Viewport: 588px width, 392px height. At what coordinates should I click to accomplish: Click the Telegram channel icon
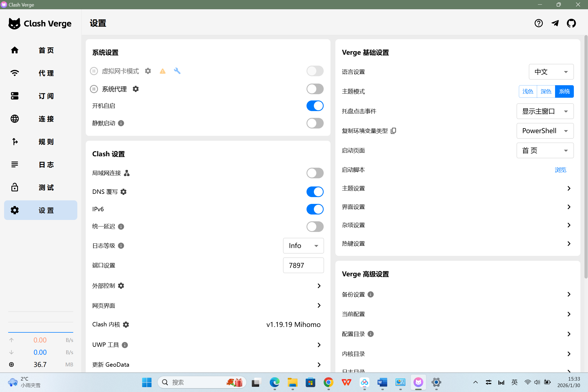click(x=555, y=23)
